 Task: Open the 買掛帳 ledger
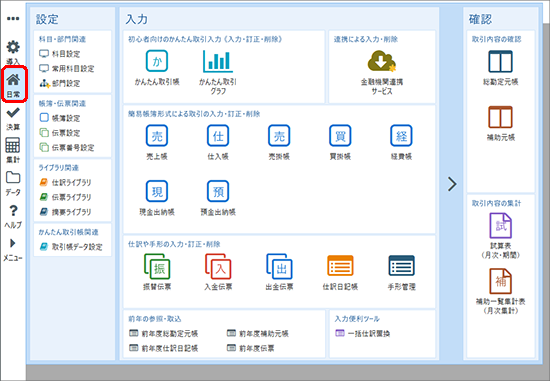click(x=340, y=135)
